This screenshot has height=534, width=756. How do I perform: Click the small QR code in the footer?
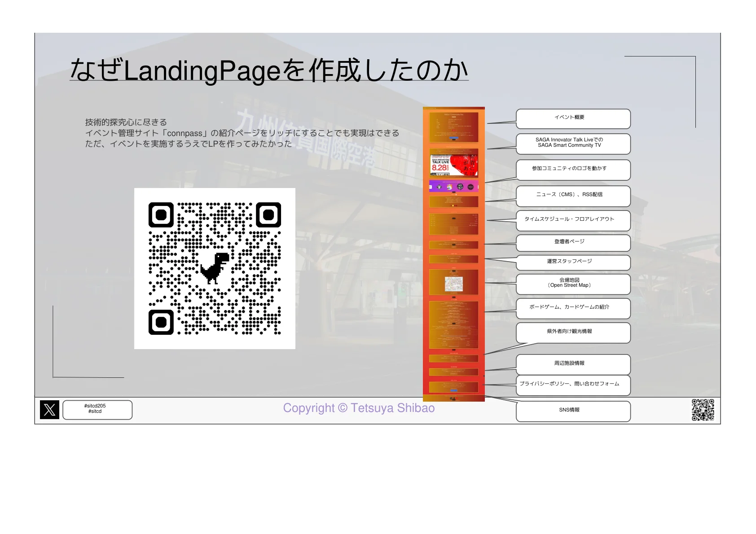pyautogui.click(x=703, y=410)
